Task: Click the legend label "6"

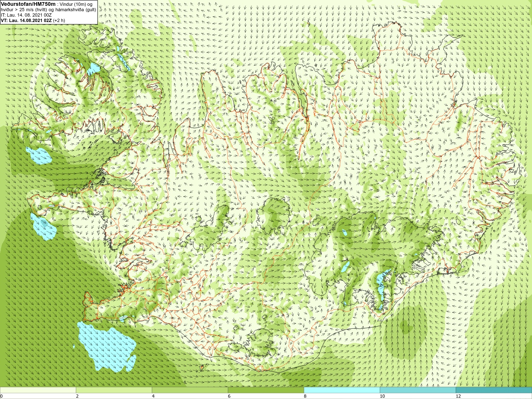Action: 229,396
